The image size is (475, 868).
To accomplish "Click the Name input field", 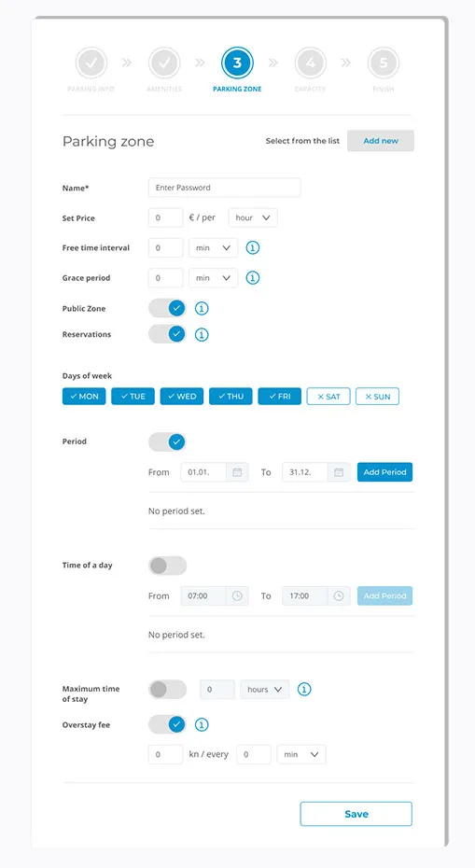I will tap(224, 188).
